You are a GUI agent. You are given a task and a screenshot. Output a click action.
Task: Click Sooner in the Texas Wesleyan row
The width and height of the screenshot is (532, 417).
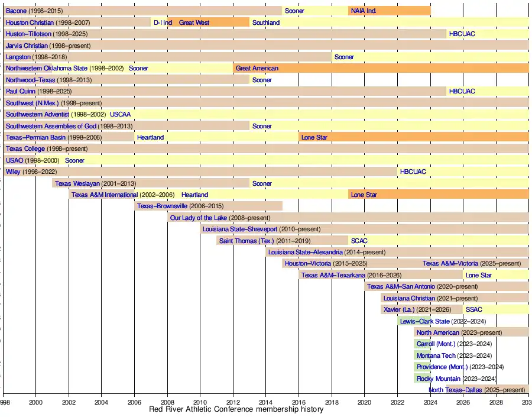(x=262, y=184)
